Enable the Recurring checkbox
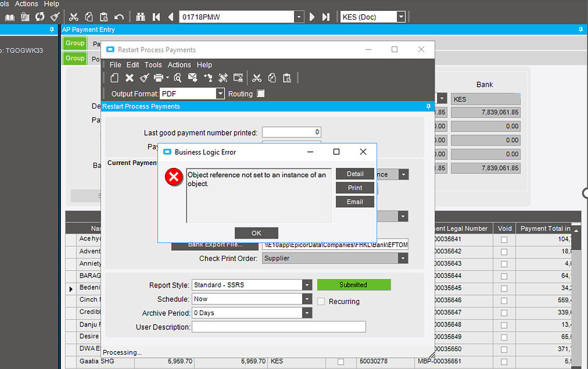Screen dimensions: 588x369 coord(320,301)
